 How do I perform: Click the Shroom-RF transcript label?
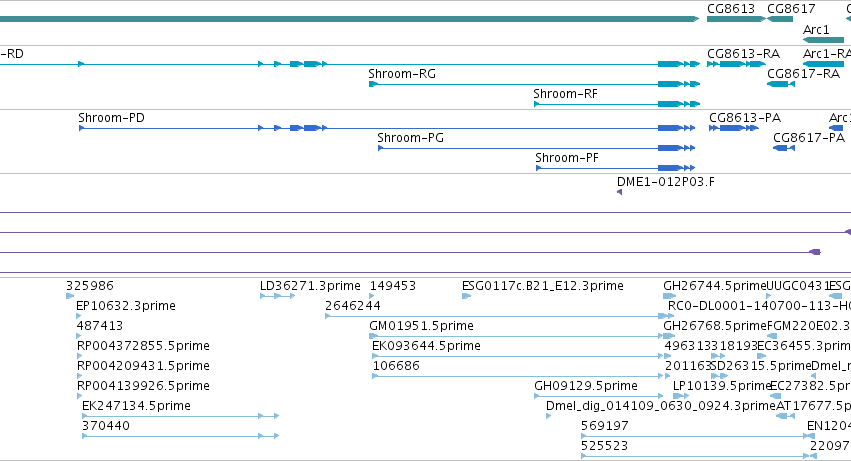(x=565, y=94)
